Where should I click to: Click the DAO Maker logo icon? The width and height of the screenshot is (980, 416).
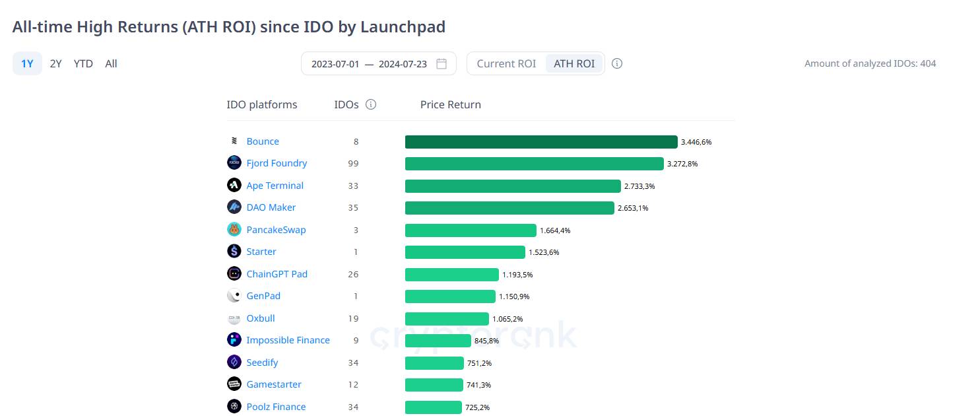point(234,207)
